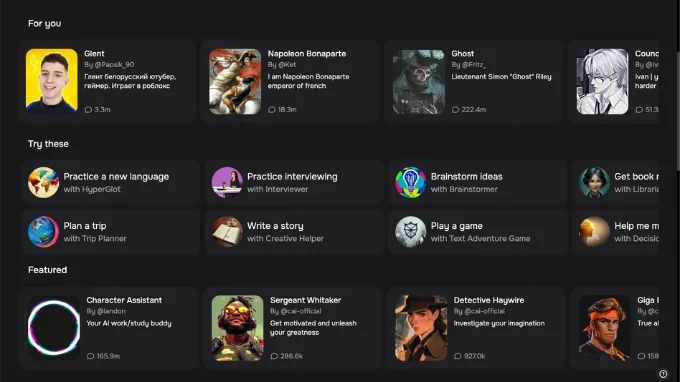Open @cai-official link under Detective Haywire
This screenshot has width=680, height=382.
(x=484, y=311)
